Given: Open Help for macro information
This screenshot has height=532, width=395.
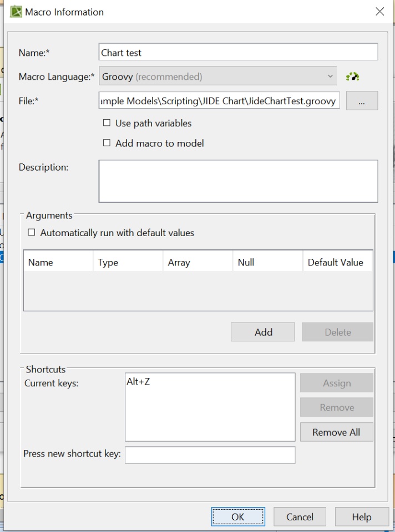Looking at the screenshot, I should tap(362, 517).
